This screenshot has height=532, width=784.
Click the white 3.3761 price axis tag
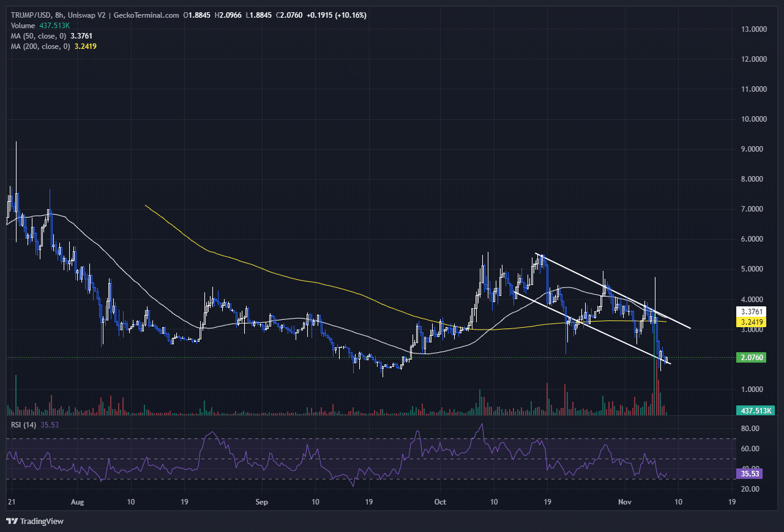(752, 311)
